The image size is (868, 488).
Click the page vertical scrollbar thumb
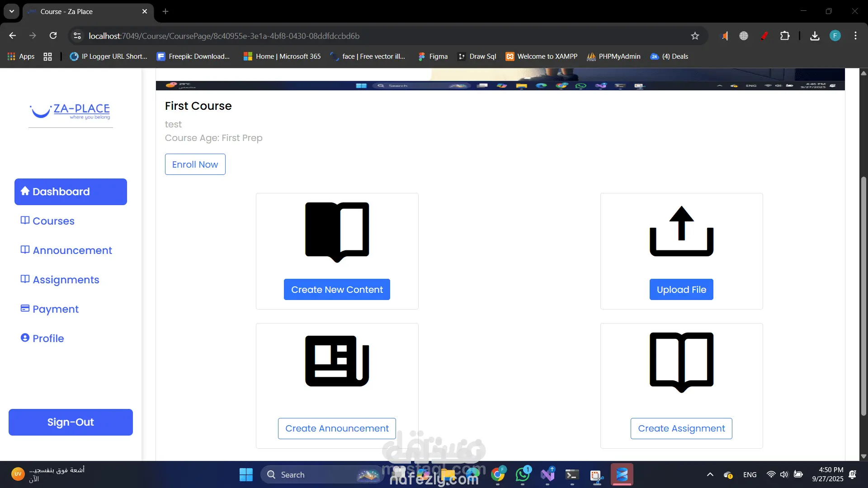pos(863,296)
